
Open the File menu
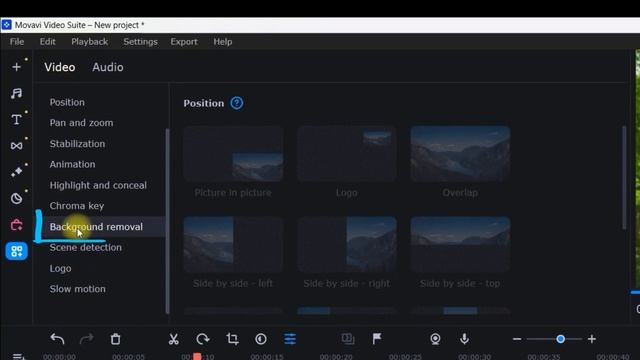pos(17,42)
